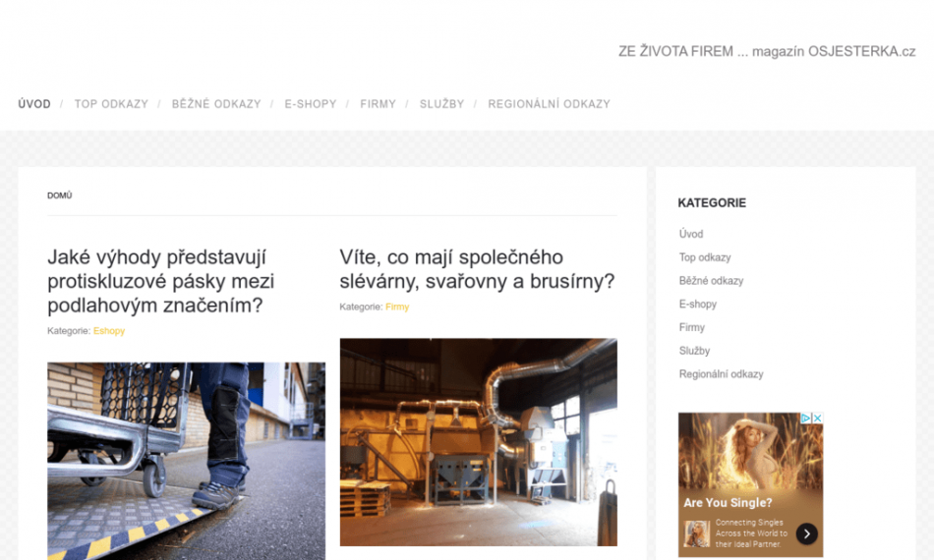Close the ad with the X icon
934x560 pixels.
point(818,419)
